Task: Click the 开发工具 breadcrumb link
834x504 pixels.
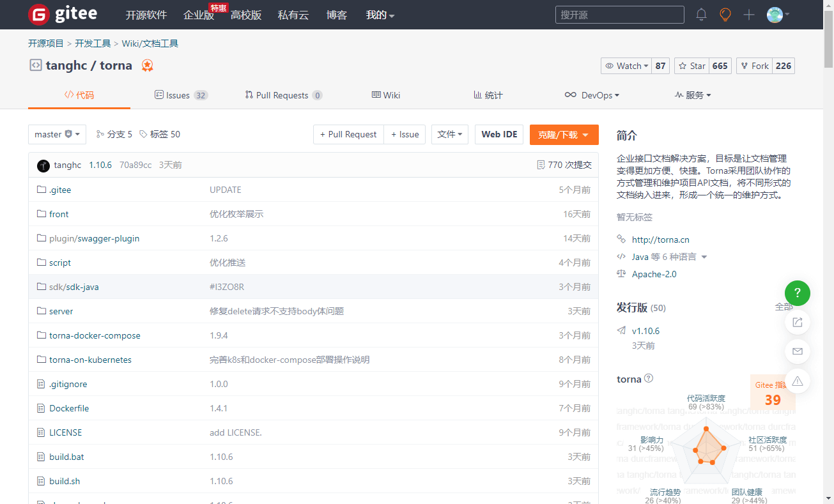Action: click(93, 43)
